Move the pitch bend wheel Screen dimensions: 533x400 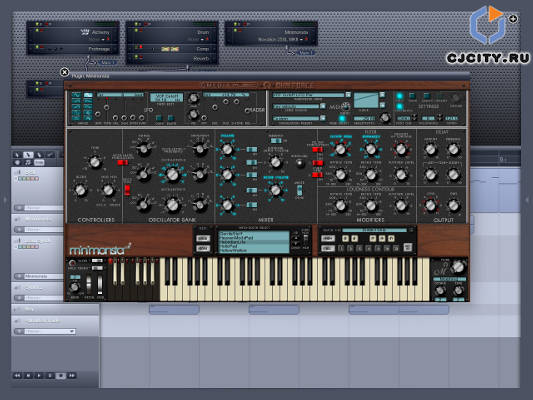coord(89,284)
